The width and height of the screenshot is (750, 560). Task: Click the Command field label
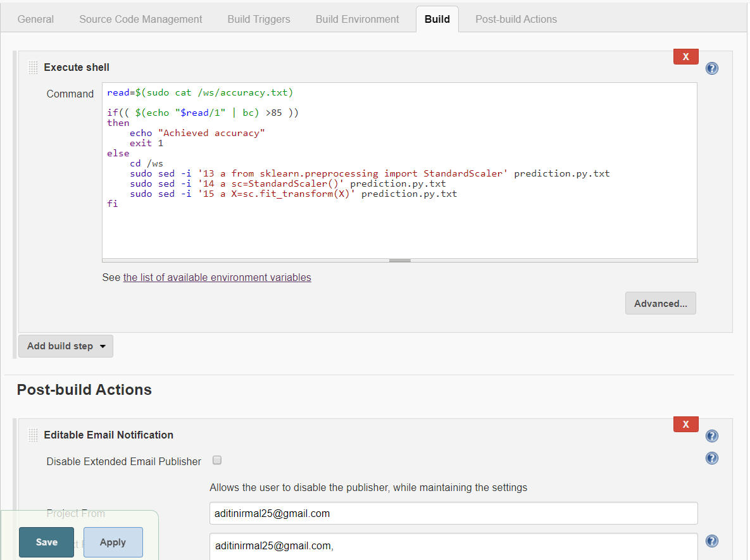pyautogui.click(x=70, y=94)
